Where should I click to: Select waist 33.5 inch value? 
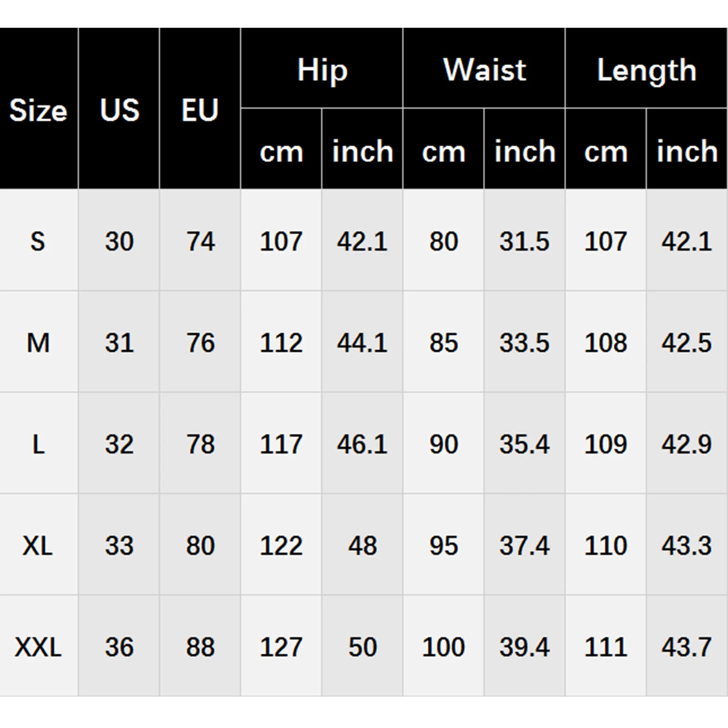[x=525, y=343]
